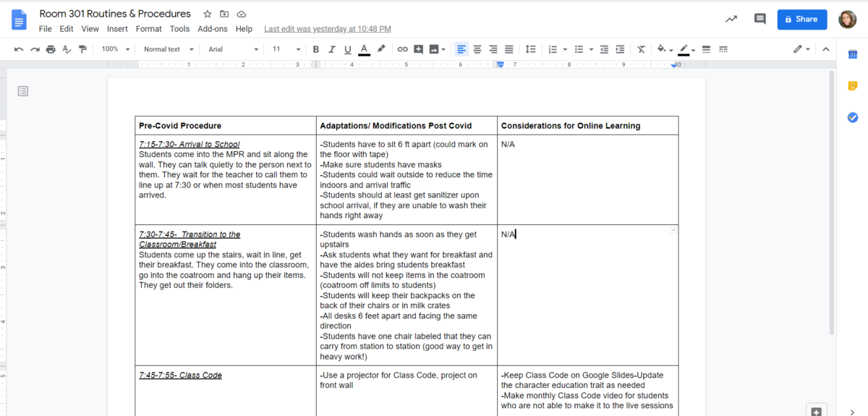
Task: Set left alignment
Action: pos(461,49)
